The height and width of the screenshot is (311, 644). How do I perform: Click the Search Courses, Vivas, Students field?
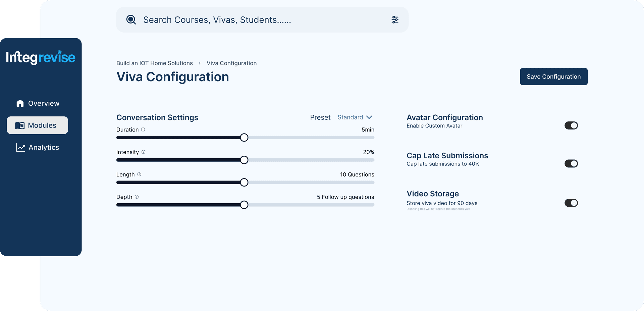click(235, 20)
